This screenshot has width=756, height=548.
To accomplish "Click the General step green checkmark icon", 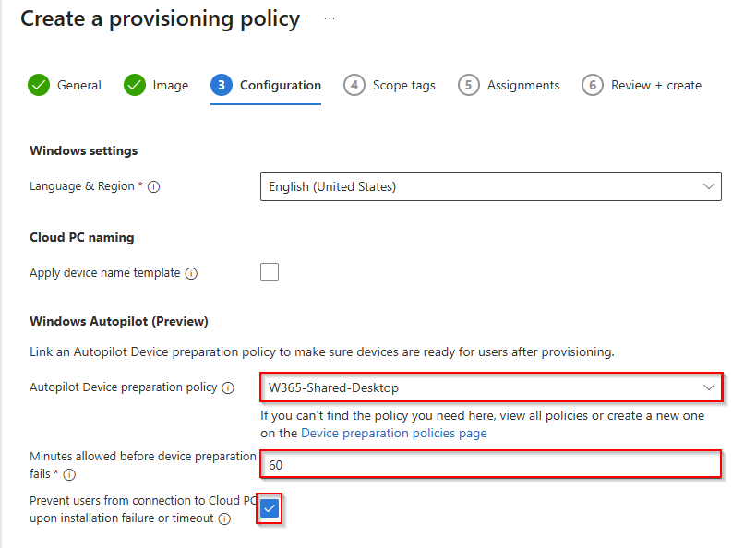I will click(39, 85).
